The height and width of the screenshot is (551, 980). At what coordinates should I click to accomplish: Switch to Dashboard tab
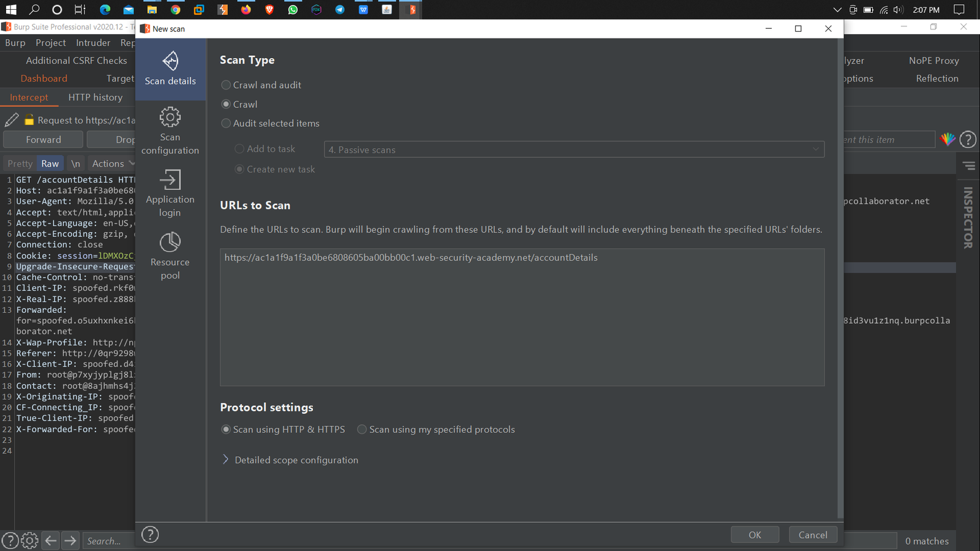pos(44,78)
